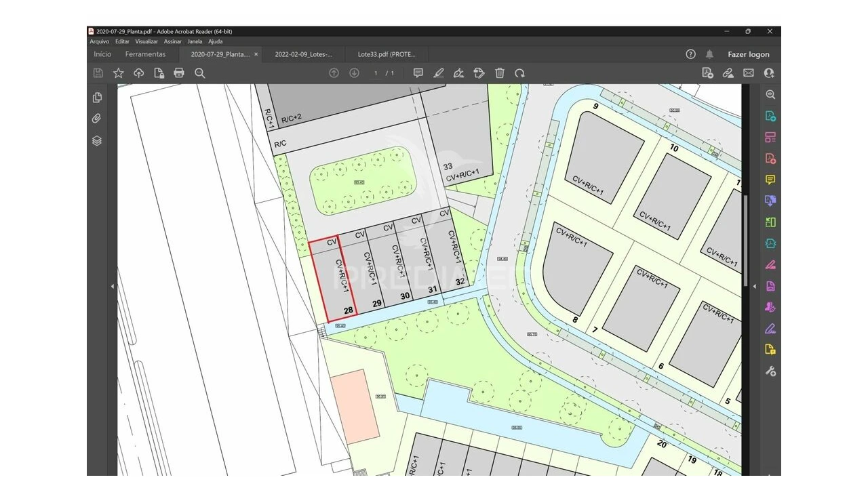
Task: Click the Print file icon
Action: click(179, 73)
